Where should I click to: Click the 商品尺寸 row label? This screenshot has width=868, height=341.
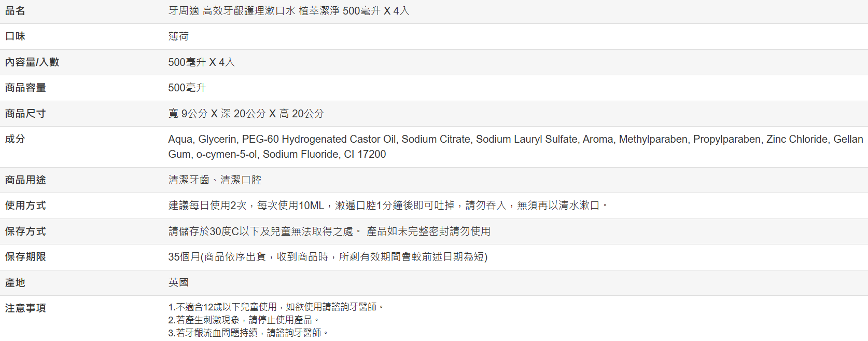coord(25,114)
